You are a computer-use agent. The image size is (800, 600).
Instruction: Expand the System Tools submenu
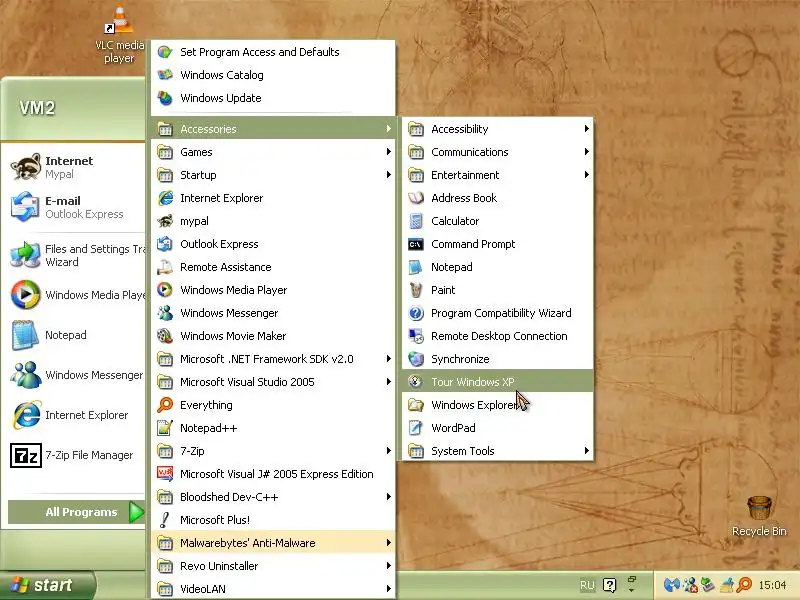(x=497, y=451)
